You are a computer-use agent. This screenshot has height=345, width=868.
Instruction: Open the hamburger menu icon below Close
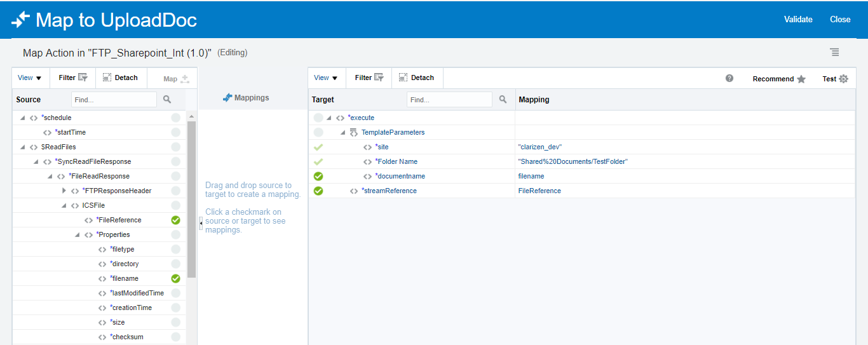pos(834,52)
